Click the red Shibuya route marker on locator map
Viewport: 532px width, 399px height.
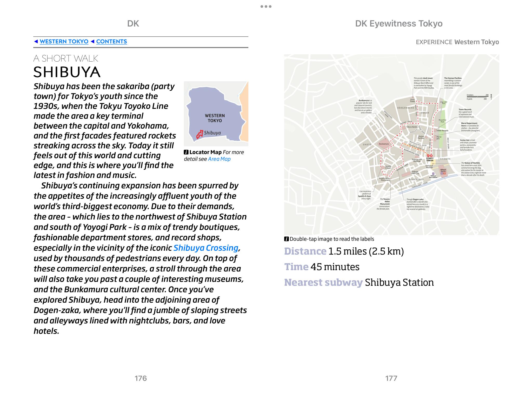(199, 135)
